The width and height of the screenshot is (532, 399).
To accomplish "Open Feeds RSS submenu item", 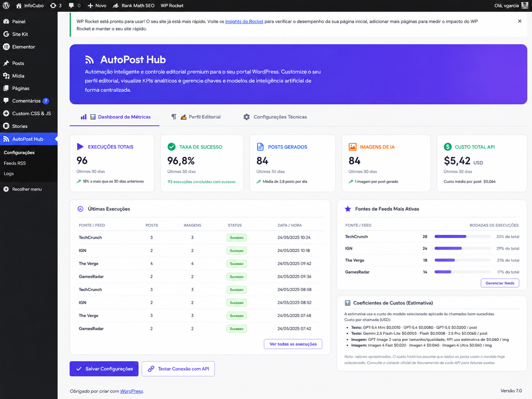I will [x=15, y=163].
